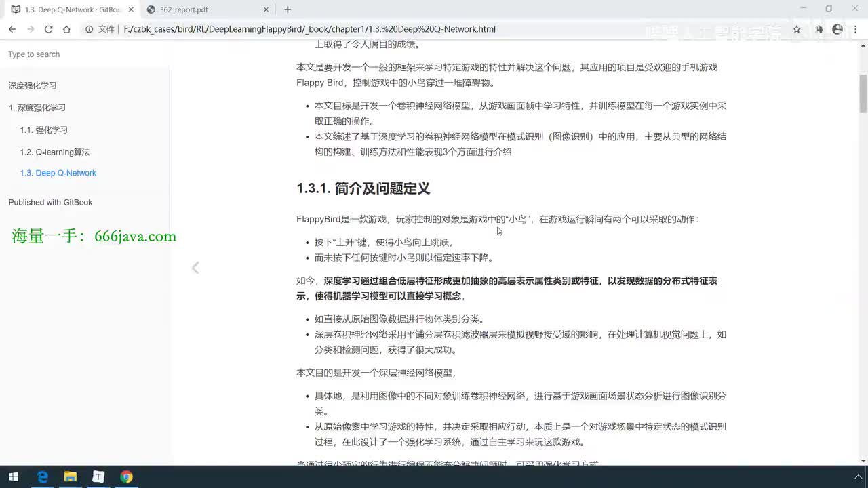This screenshot has width=868, height=488.
Task: Open a new browser tab with plus
Action: 288,9
